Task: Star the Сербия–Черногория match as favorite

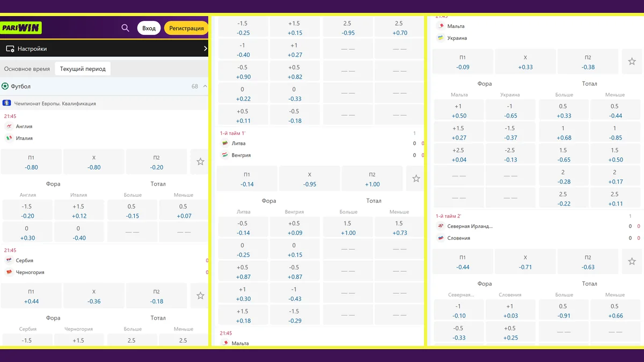Action: coord(200,295)
